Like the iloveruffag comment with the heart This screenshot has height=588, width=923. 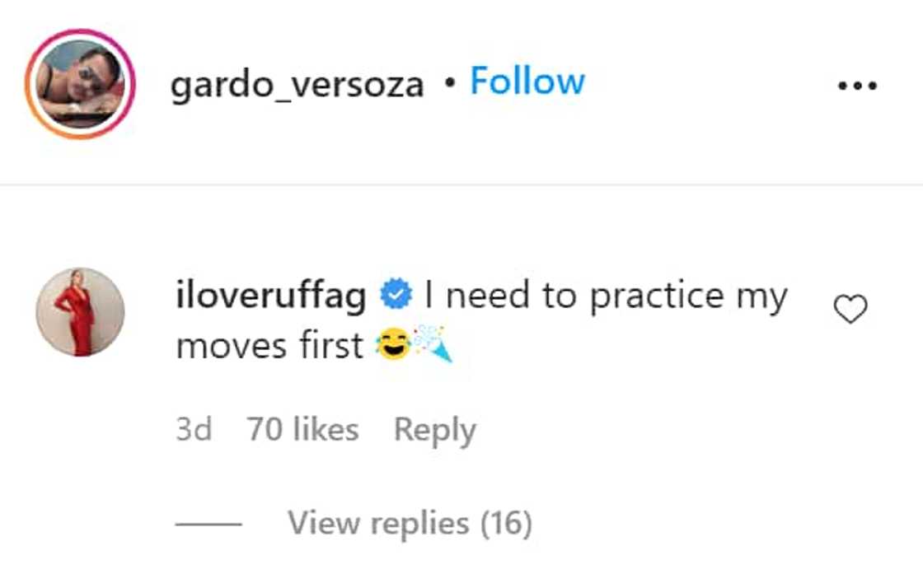(x=850, y=310)
